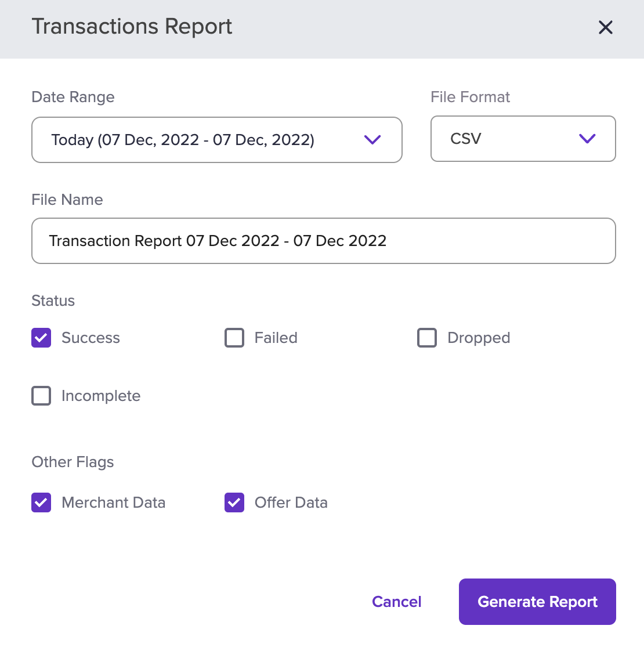Dismiss the Transactions Report dialog via X
This screenshot has height=658, width=644.
point(606,27)
